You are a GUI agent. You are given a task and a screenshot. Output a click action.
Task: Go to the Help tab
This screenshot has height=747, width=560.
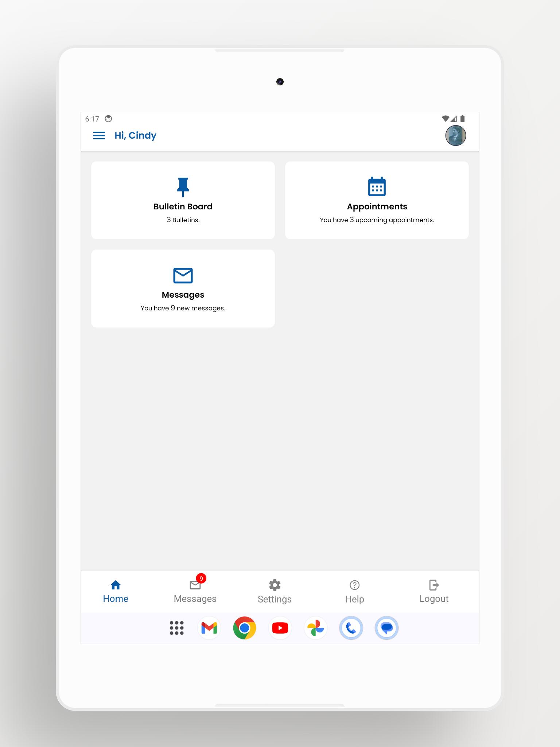point(354,592)
